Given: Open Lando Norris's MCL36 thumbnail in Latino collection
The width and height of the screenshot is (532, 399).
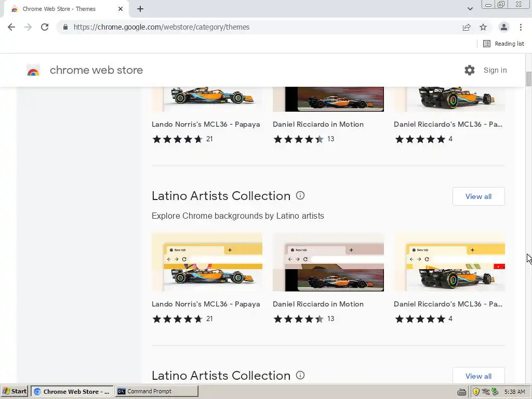Looking at the screenshot, I should click(x=207, y=262).
